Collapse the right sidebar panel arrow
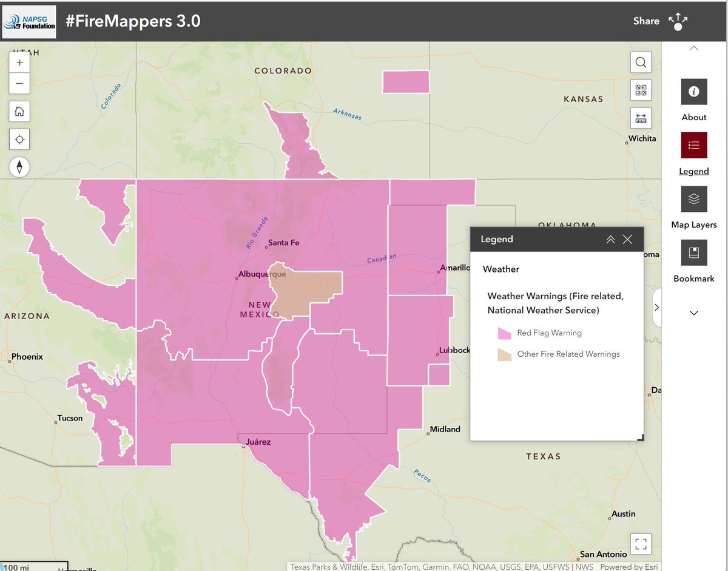728x571 pixels. coord(656,308)
